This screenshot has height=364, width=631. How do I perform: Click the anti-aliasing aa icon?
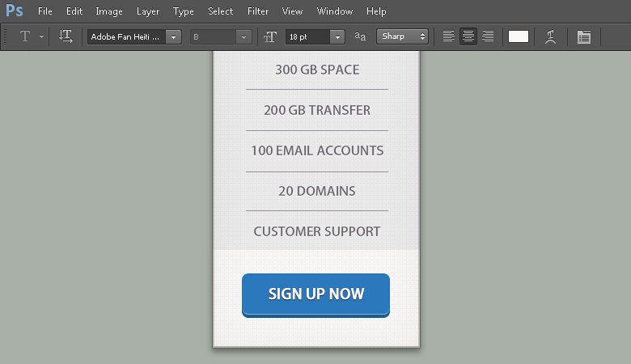361,36
